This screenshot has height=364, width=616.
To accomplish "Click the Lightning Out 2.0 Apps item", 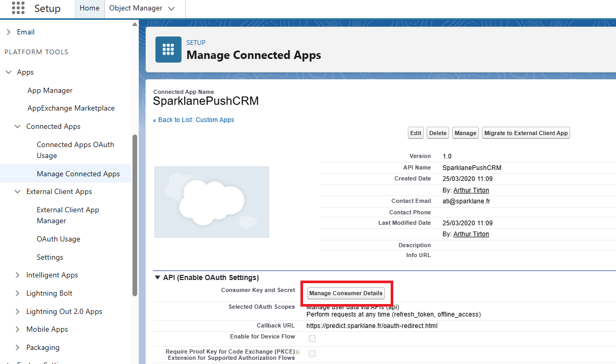I will tap(64, 311).
